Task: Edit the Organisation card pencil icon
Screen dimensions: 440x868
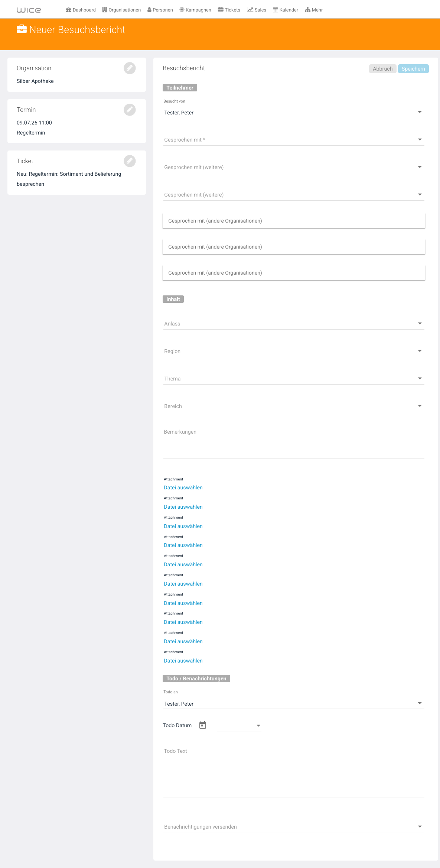Action: (130, 68)
